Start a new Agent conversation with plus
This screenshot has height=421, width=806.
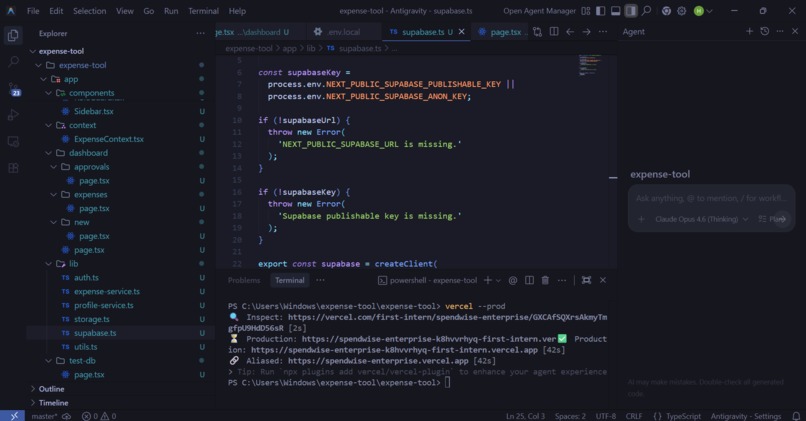(x=749, y=31)
